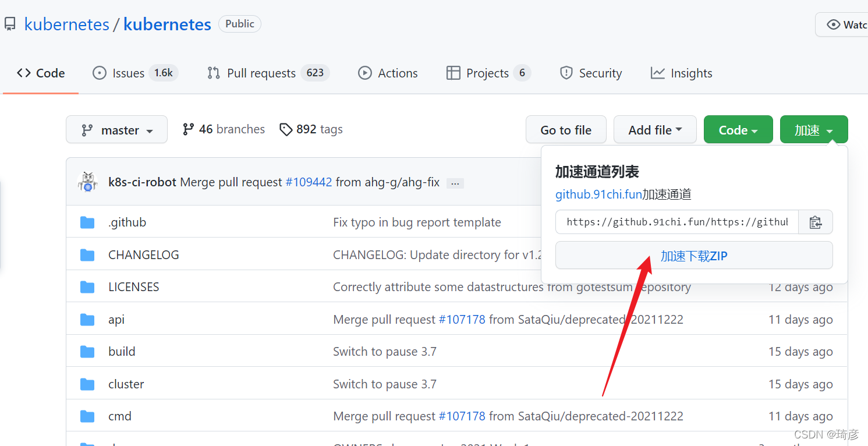The image size is (868, 446).
Task: Click the #107178 link in the cmd row
Action: tap(462, 416)
